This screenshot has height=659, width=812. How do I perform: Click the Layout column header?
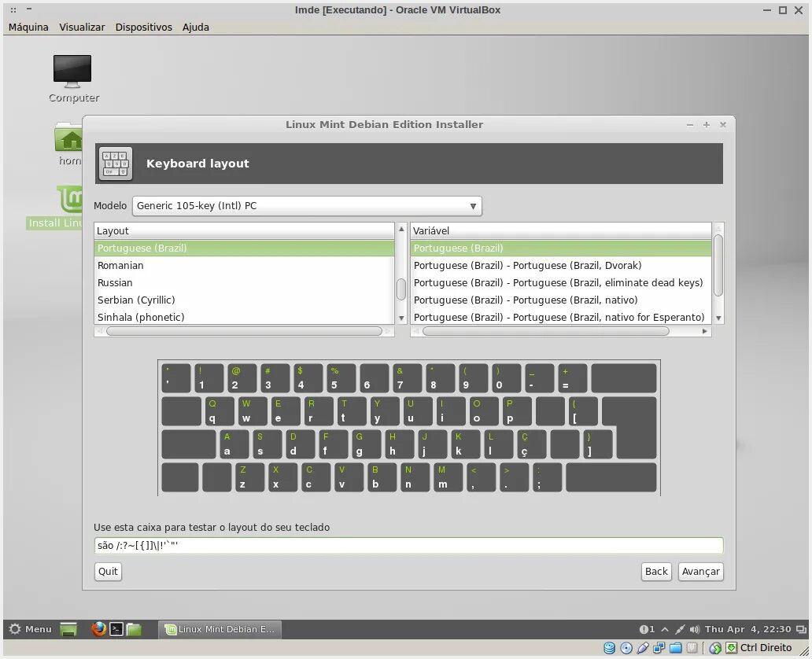[244, 231]
